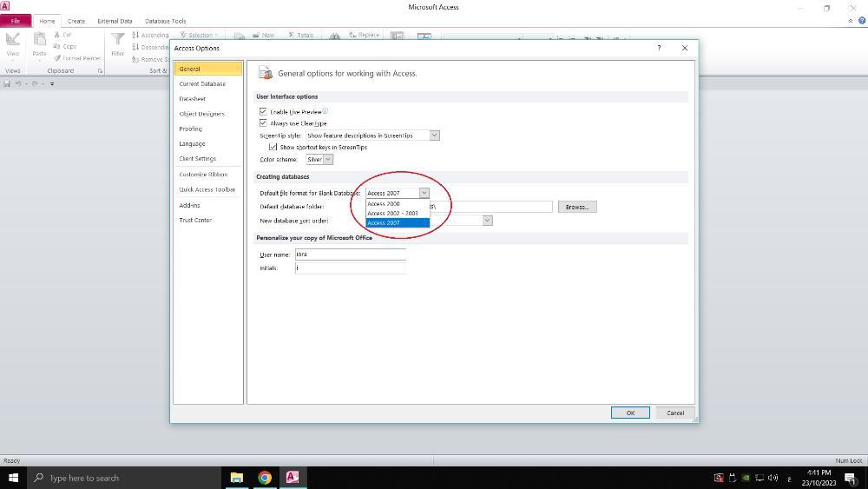Click the network icon in system tray
Viewport: 868px width, 489px height.
759,478
